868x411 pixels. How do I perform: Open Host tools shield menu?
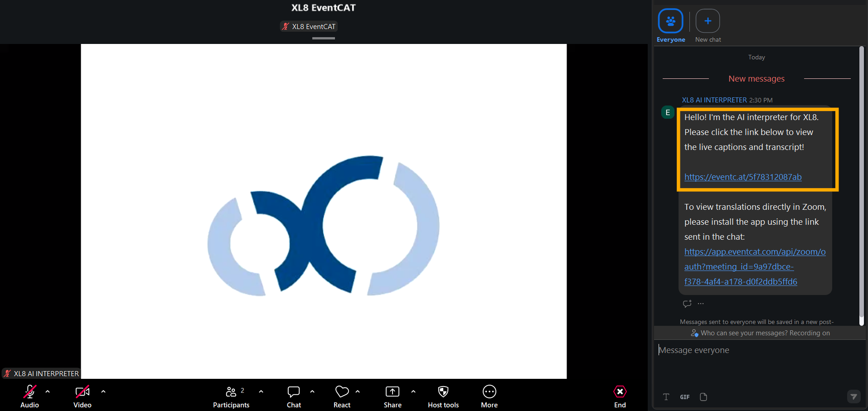point(443,396)
